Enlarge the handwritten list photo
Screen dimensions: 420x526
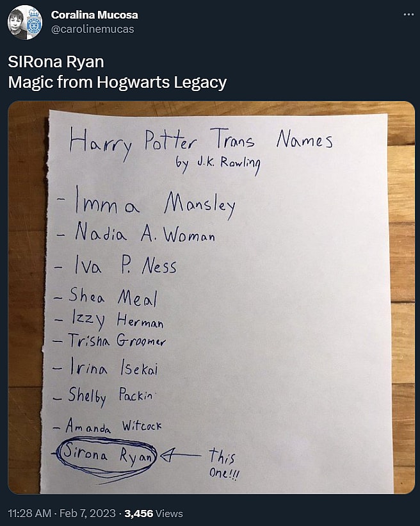[x=211, y=301]
